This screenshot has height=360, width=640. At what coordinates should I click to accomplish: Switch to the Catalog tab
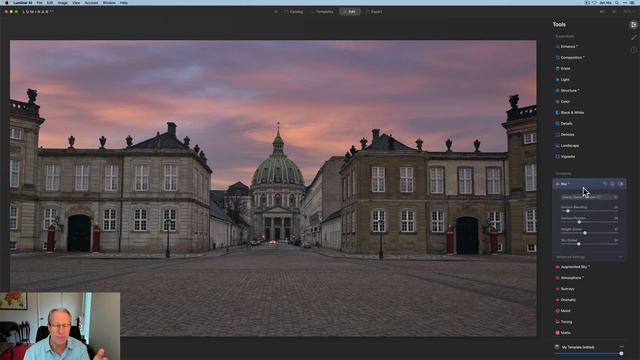293,12
